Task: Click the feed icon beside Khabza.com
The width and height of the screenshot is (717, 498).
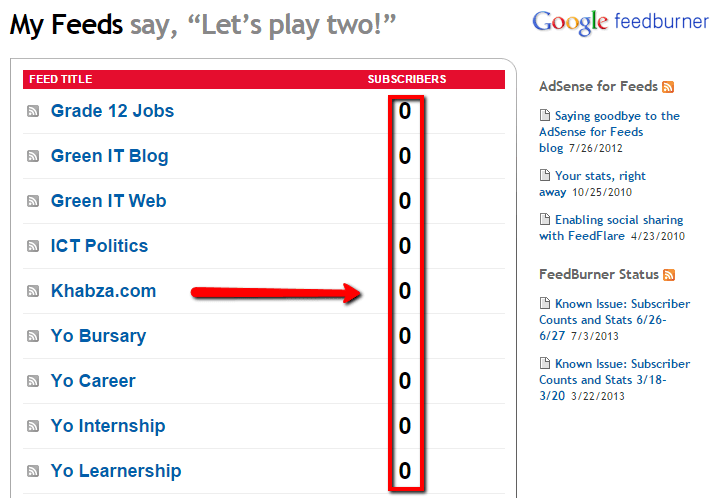Action: coord(33,291)
